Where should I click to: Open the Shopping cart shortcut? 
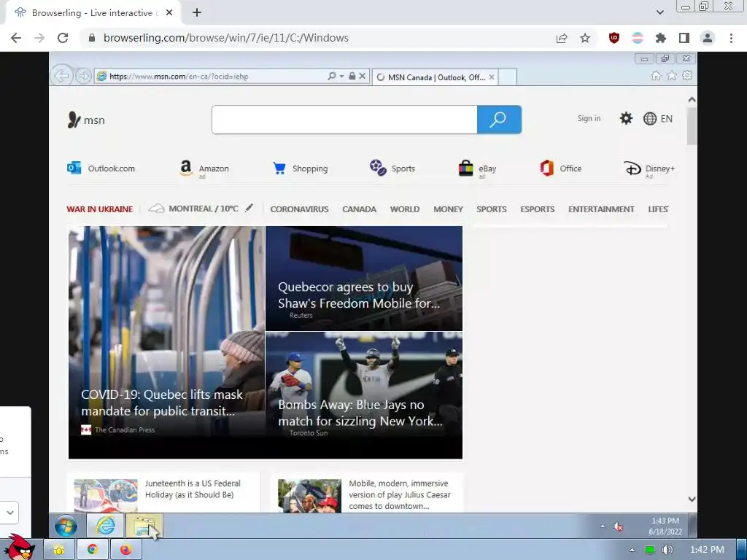point(300,168)
